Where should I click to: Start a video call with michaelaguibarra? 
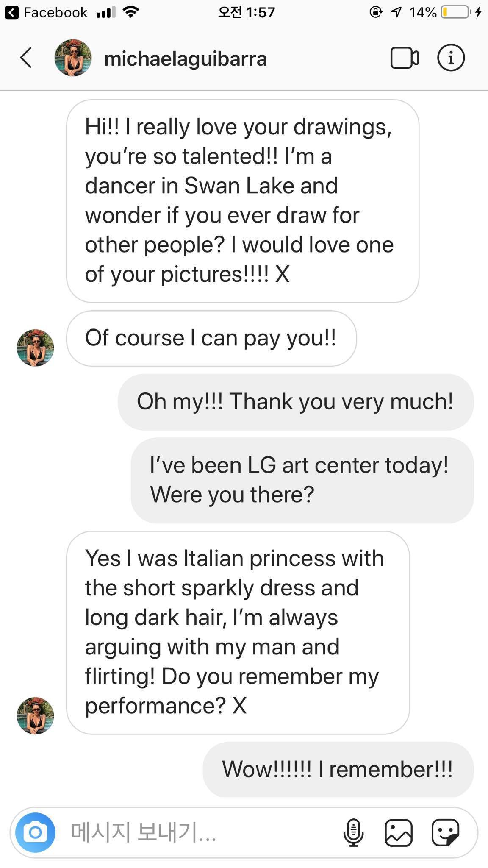tap(404, 58)
